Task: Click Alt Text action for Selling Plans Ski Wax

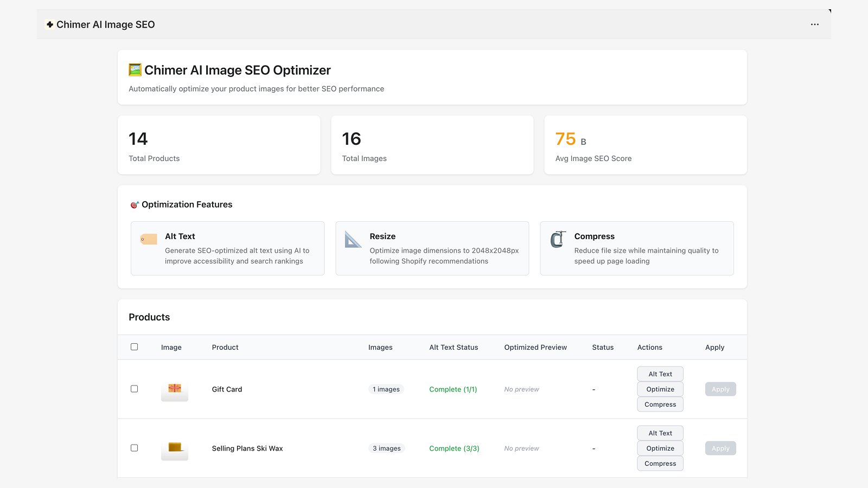Action: (x=660, y=433)
